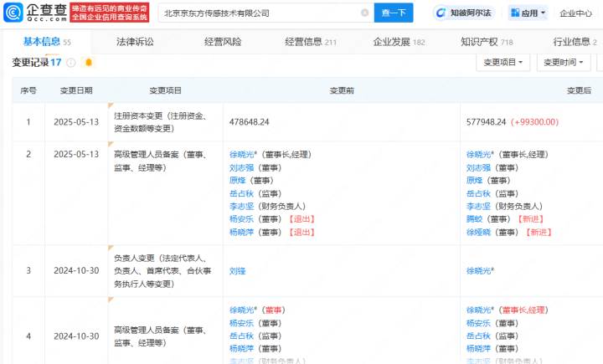This screenshot has height=364, width=603.
Task: Click the 变更项目 column header
Action: coord(165,90)
